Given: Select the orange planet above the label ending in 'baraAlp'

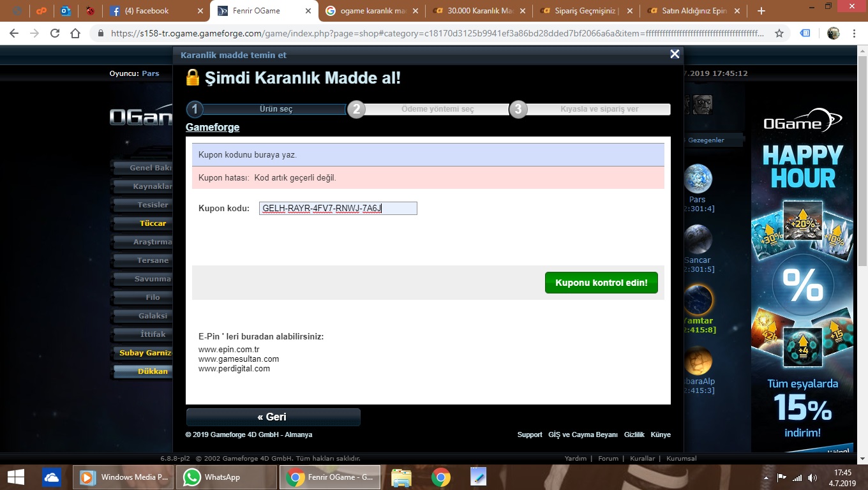Looking at the screenshot, I should (x=698, y=360).
